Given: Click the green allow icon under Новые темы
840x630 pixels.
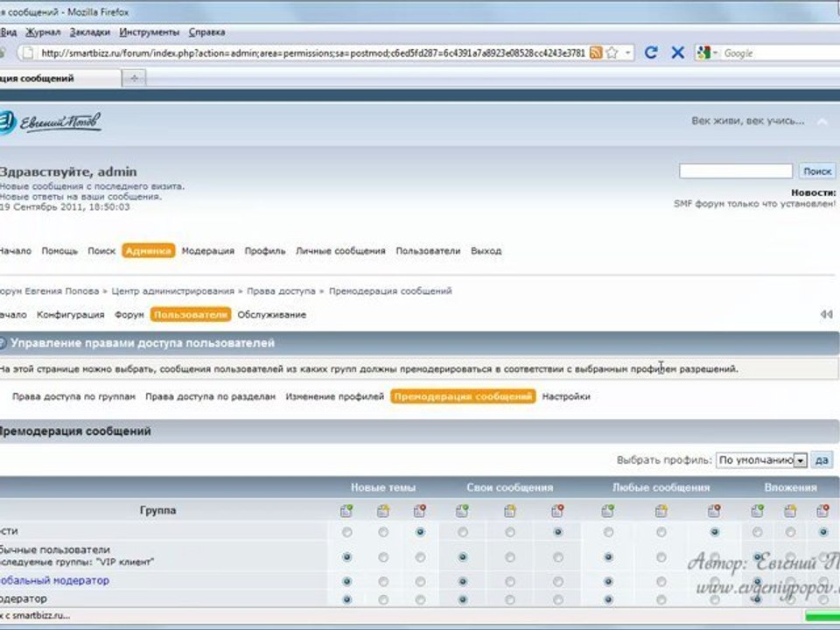Looking at the screenshot, I should [346, 510].
